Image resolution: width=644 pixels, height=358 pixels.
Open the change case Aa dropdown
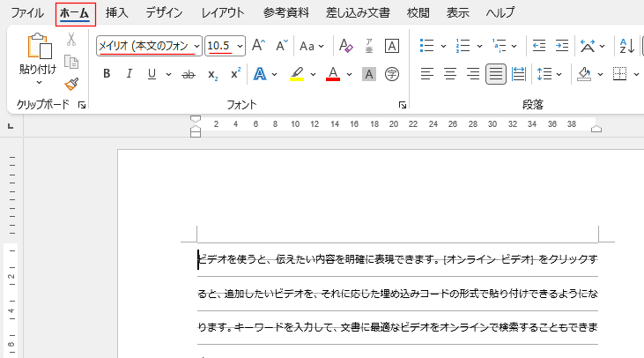coord(312,46)
